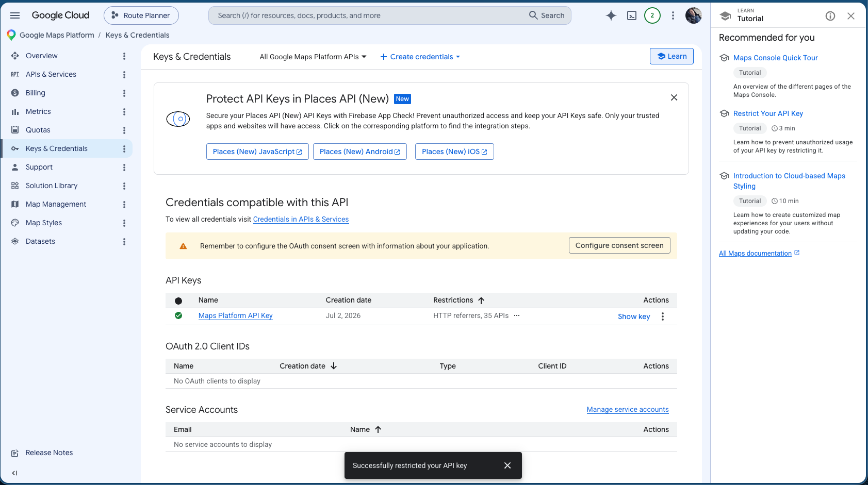Image resolution: width=868 pixels, height=485 pixels.
Task: Open more options for Solution Library
Action: 124,186
